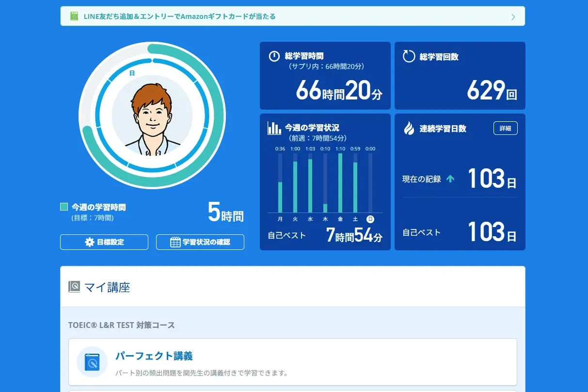Click Saturday's bar labeled 0:59
The image size is (588, 392).
click(355, 183)
